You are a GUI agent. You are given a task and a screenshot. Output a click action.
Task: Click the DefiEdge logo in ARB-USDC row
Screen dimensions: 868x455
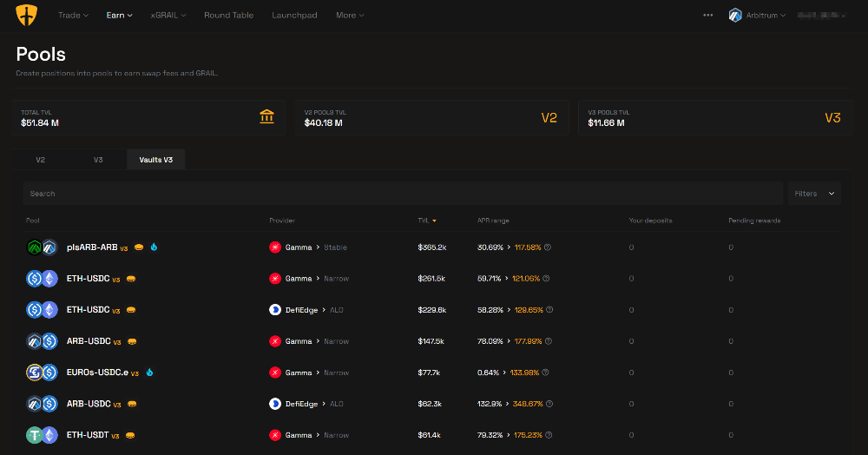click(x=275, y=404)
